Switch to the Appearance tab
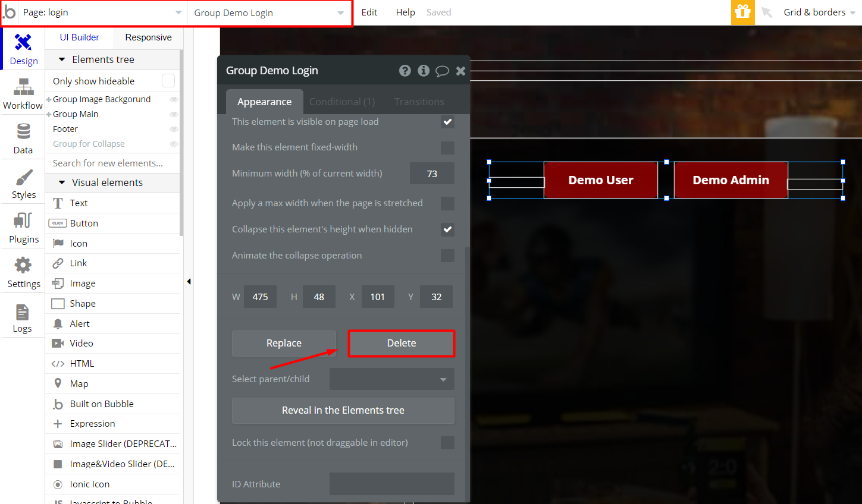862x504 pixels. pyautogui.click(x=265, y=102)
